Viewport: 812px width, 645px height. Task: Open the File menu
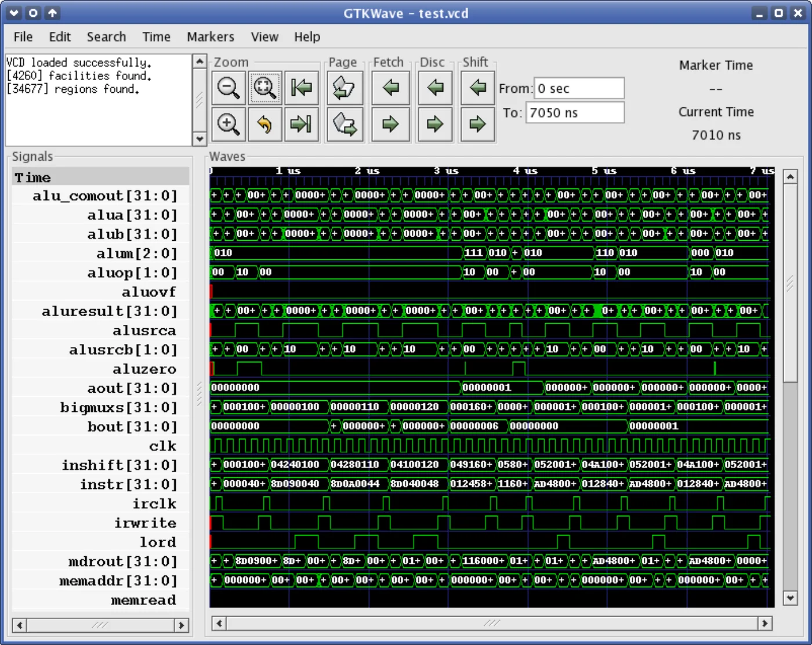[23, 37]
